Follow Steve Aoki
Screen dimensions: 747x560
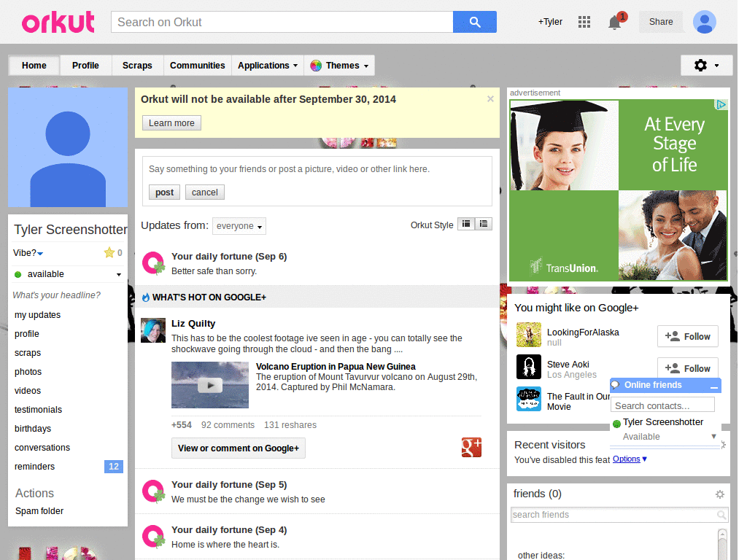coord(687,368)
